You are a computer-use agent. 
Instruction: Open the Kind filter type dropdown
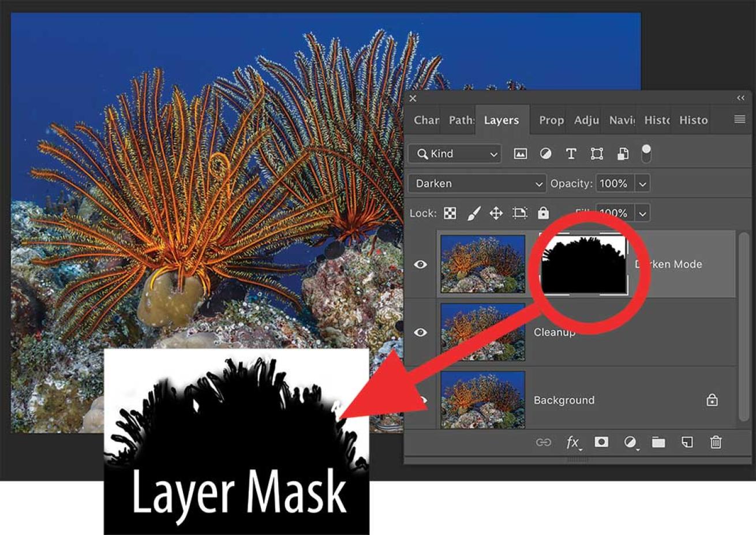tap(455, 154)
